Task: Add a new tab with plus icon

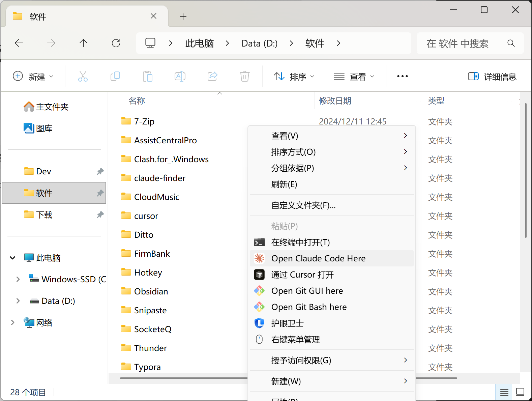Action: point(183,17)
